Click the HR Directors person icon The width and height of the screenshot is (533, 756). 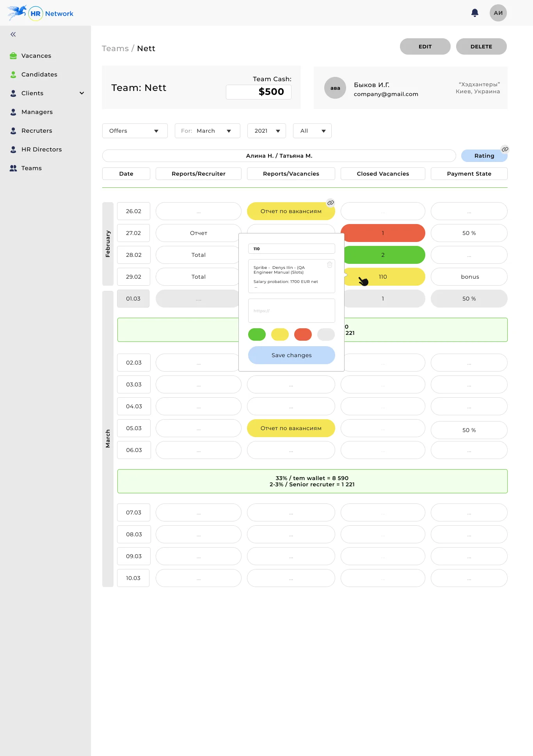13,149
